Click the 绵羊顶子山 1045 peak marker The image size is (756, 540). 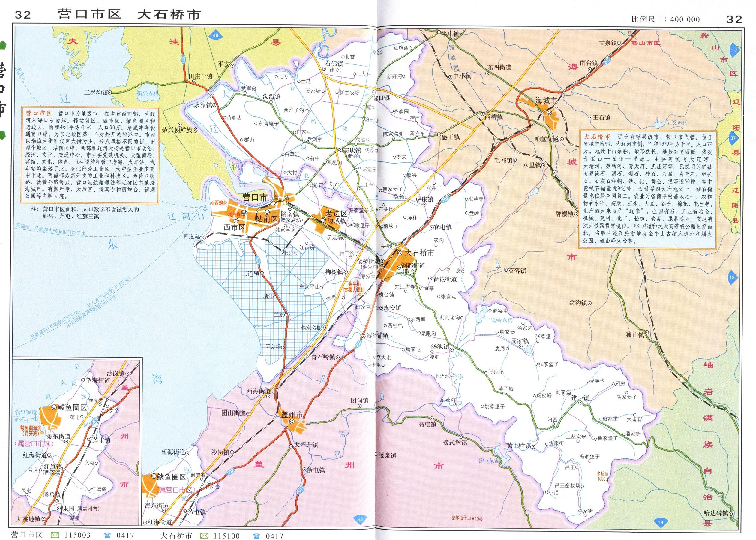point(473,518)
